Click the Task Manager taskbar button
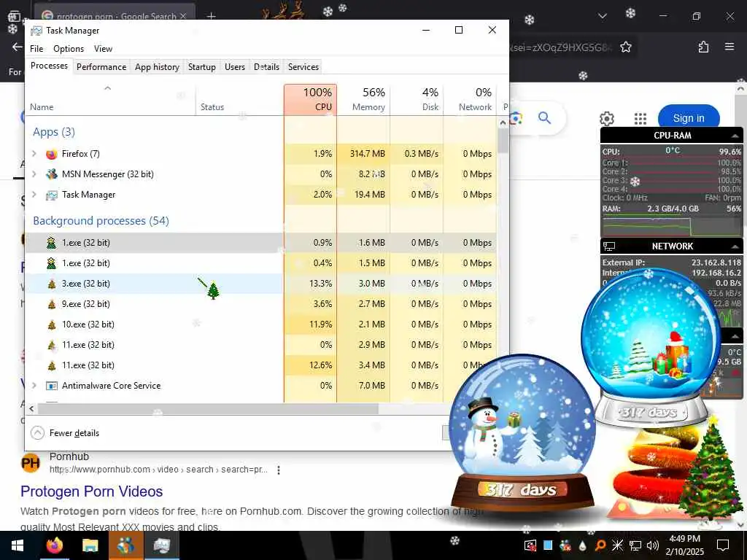747x560 pixels. [x=162, y=545]
